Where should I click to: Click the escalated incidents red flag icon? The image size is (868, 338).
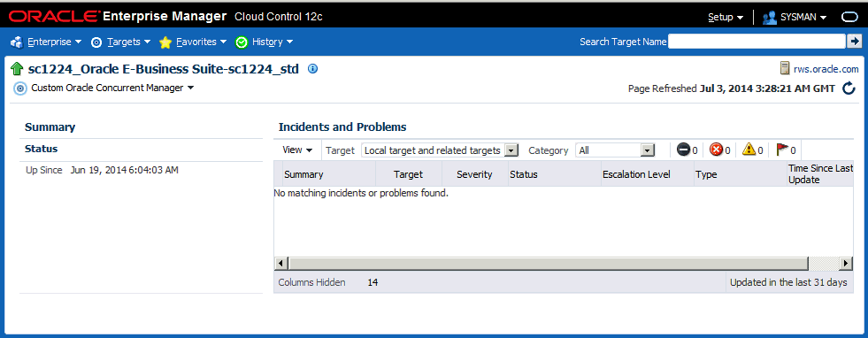pos(781,150)
